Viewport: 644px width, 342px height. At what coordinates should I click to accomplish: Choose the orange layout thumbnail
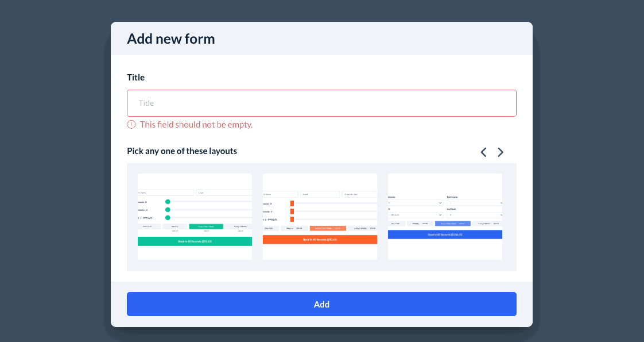point(320,216)
